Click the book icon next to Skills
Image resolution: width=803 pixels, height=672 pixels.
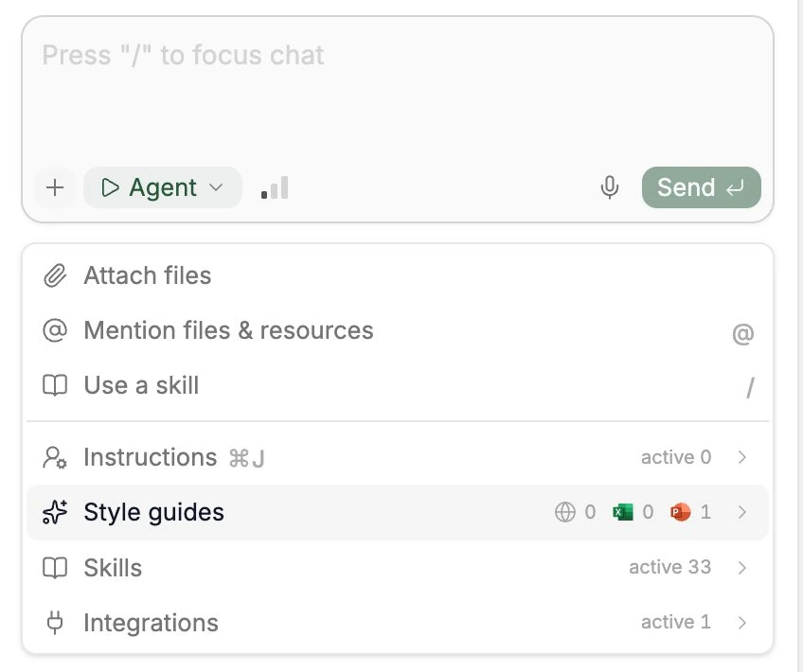[x=55, y=568]
